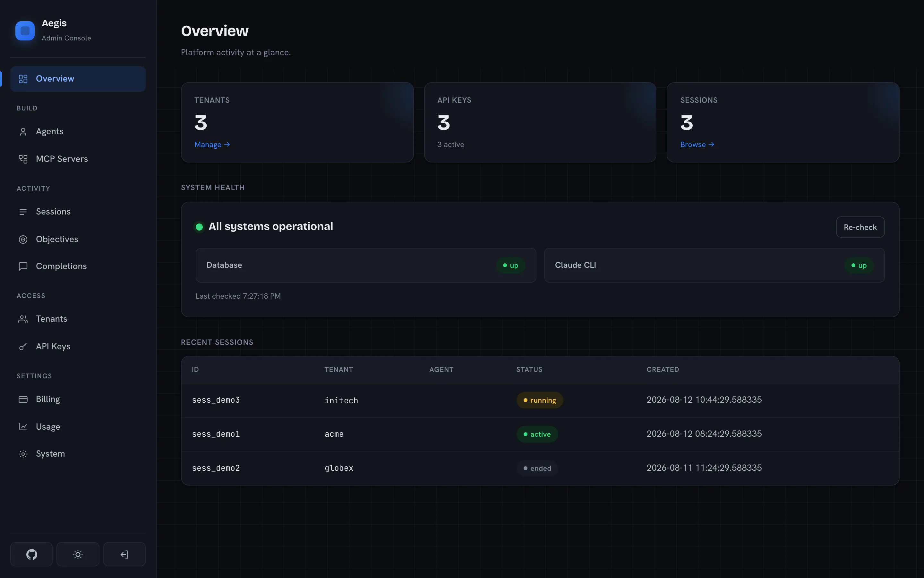Click the Billing card icon
Viewport: 924px width, 578px height.
point(23,399)
